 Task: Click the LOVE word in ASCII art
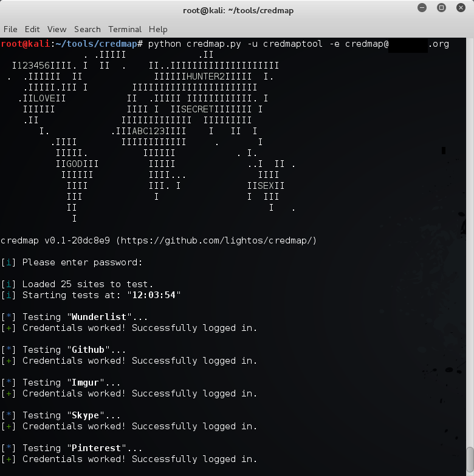[x=44, y=98]
